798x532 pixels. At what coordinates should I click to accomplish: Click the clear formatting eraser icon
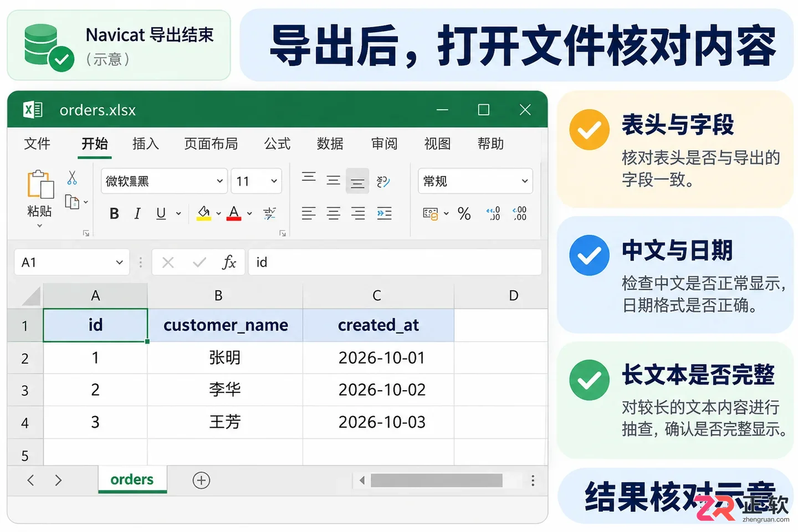(x=270, y=213)
